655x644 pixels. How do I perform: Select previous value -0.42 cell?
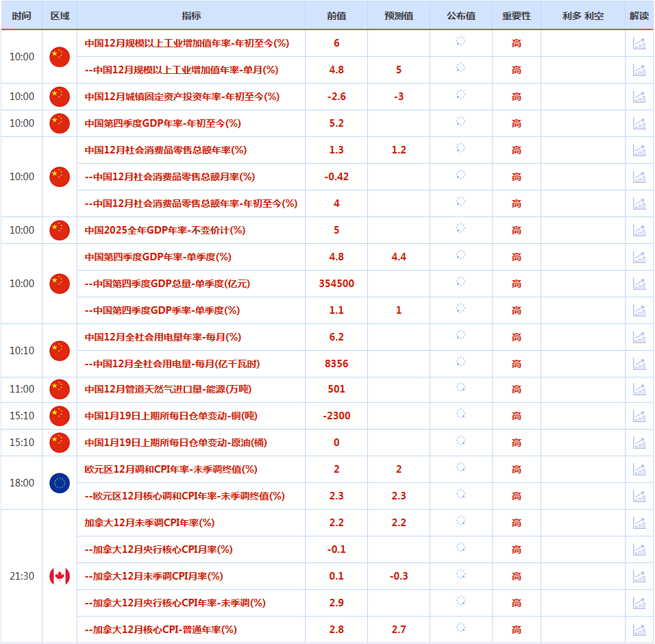coord(336,177)
